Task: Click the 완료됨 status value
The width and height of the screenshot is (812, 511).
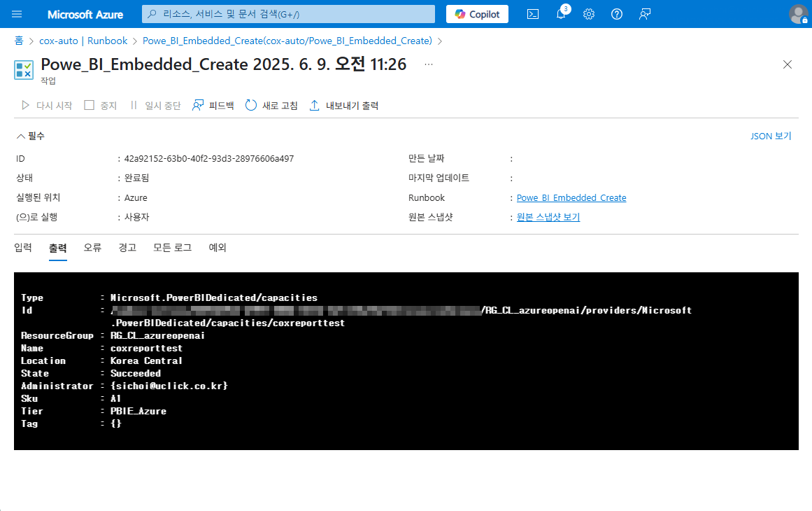Action: click(136, 178)
